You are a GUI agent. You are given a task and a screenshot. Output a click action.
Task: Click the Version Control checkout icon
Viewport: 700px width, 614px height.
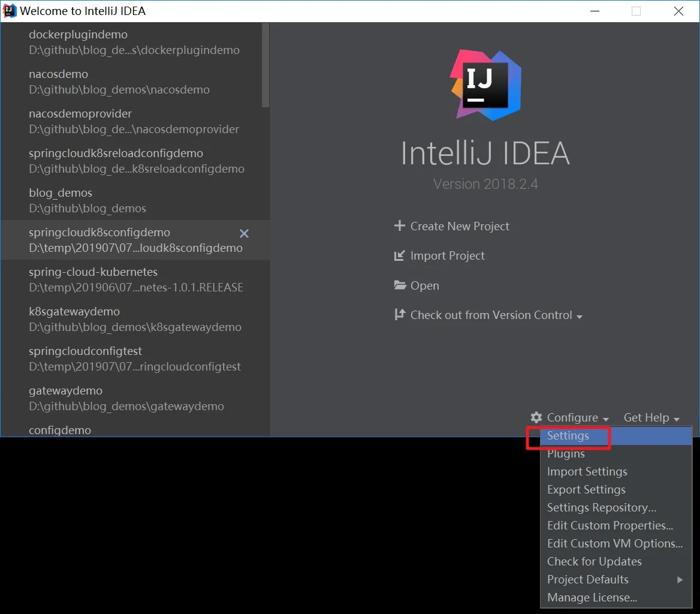pyautogui.click(x=400, y=315)
